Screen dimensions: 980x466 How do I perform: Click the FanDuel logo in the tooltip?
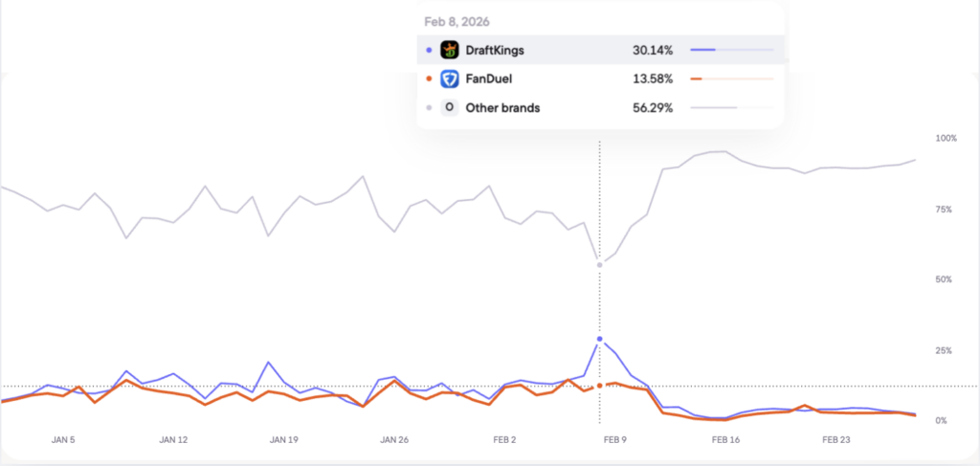tap(450, 78)
